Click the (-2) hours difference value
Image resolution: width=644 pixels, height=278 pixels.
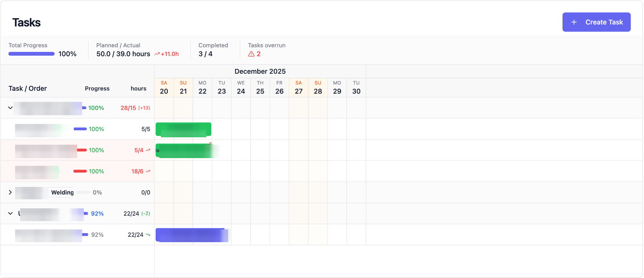[x=146, y=213]
